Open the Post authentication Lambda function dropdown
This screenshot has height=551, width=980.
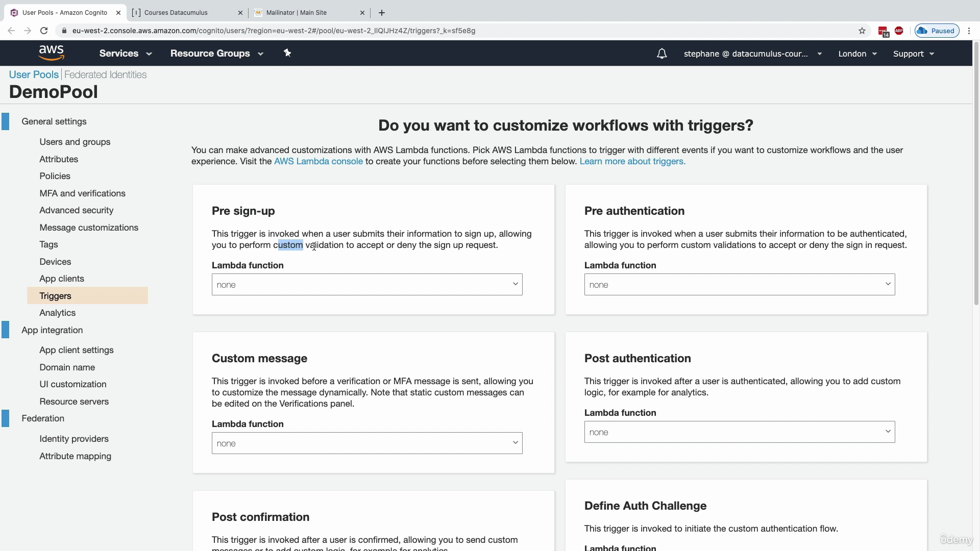point(740,432)
